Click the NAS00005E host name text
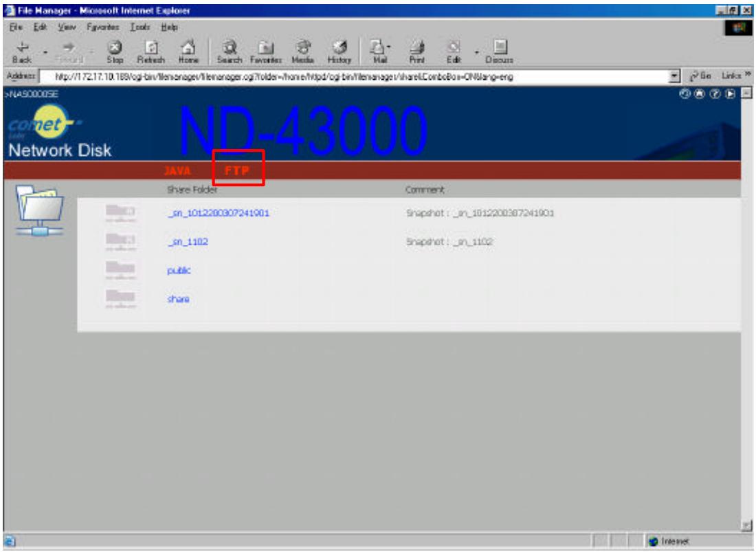Viewport: 756px width, 552px height. coord(32,94)
